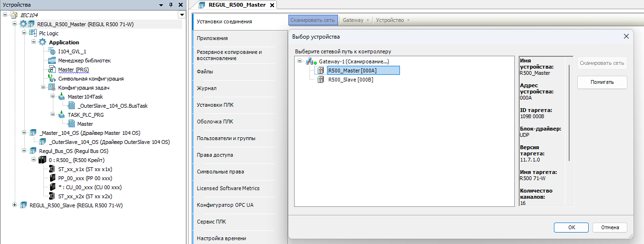644x244 pixels.
Task: Open the Устройство dropdown menu
Action: (x=392, y=20)
